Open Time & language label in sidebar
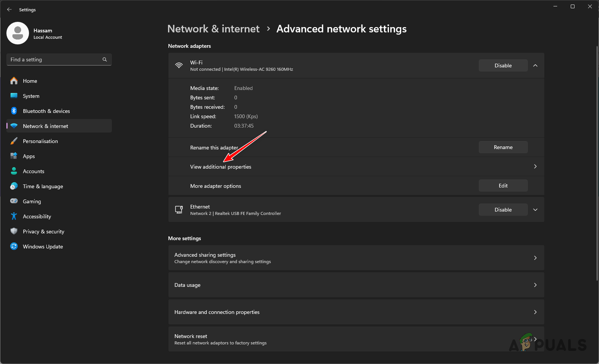Screen dimensions: 599x364 (43, 186)
